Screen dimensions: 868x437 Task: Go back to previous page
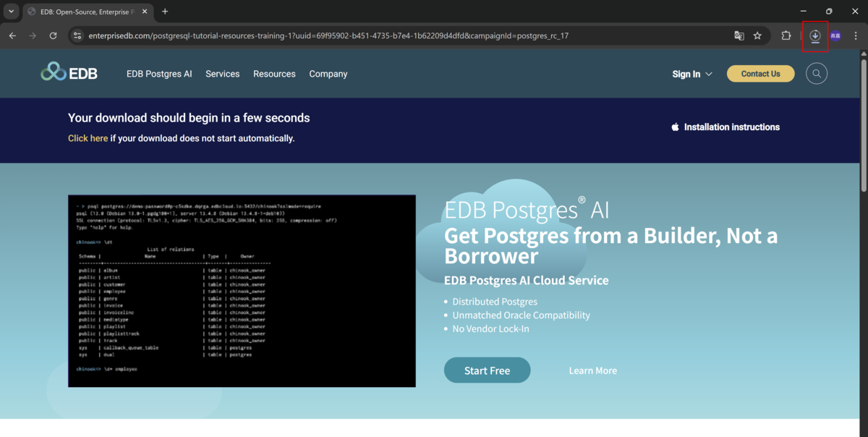[x=12, y=35]
